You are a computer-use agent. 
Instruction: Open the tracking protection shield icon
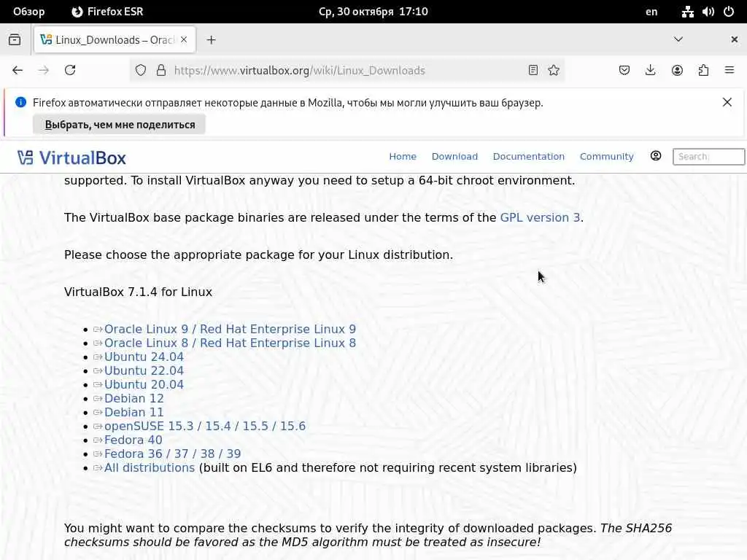141,71
